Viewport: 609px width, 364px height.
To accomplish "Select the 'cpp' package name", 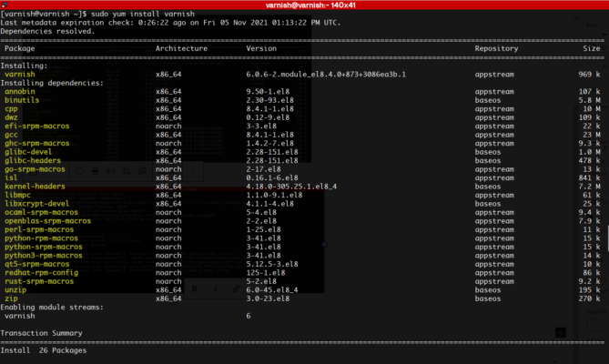I will 11,108.
